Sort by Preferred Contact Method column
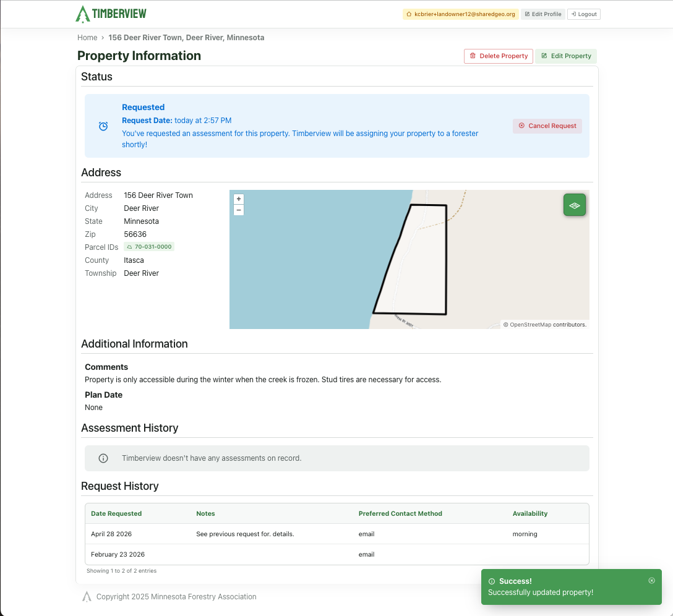 click(400, 513)
